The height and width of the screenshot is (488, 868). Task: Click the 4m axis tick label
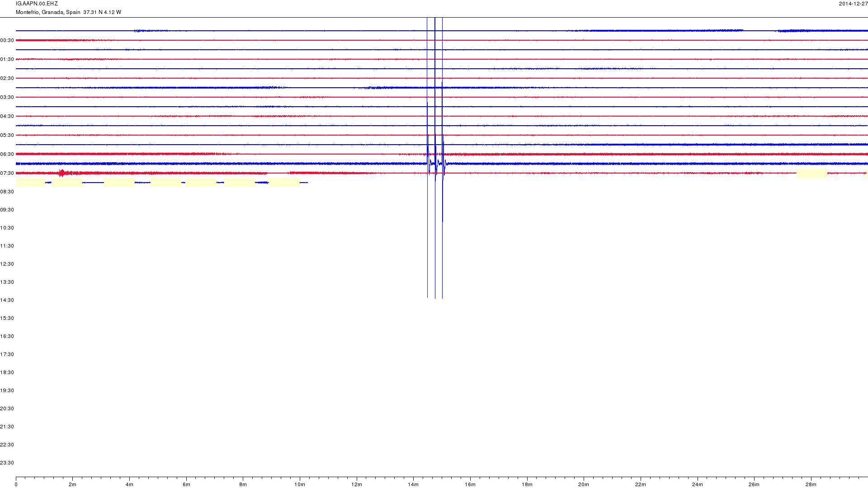pyautogui.click(x=129, y=484)
